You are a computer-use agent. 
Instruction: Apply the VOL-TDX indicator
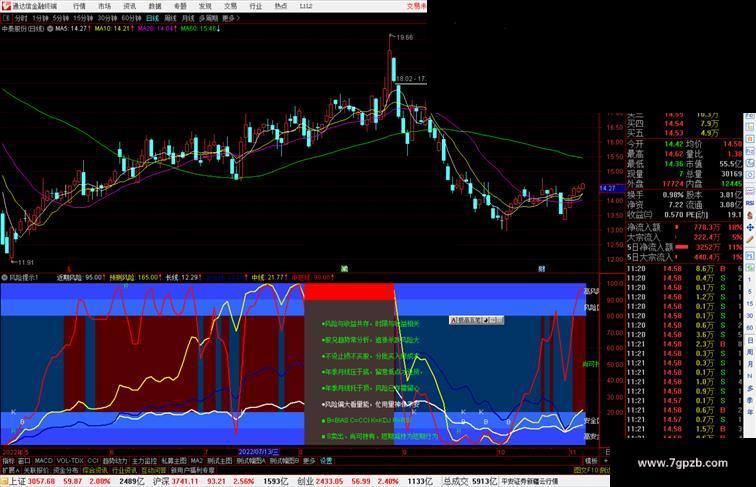click(x=70, y=461)
